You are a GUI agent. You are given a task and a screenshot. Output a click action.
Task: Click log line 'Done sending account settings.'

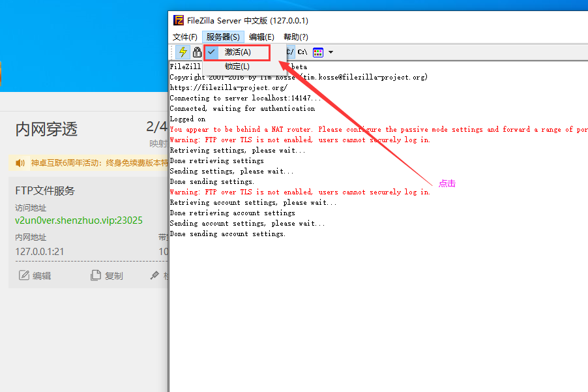[228, 234]
